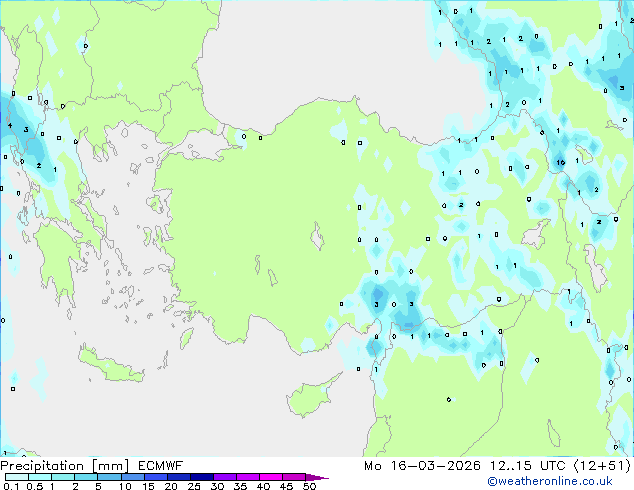
Task: Select legend swatch between 1 and 2
Action: [63, 477]
